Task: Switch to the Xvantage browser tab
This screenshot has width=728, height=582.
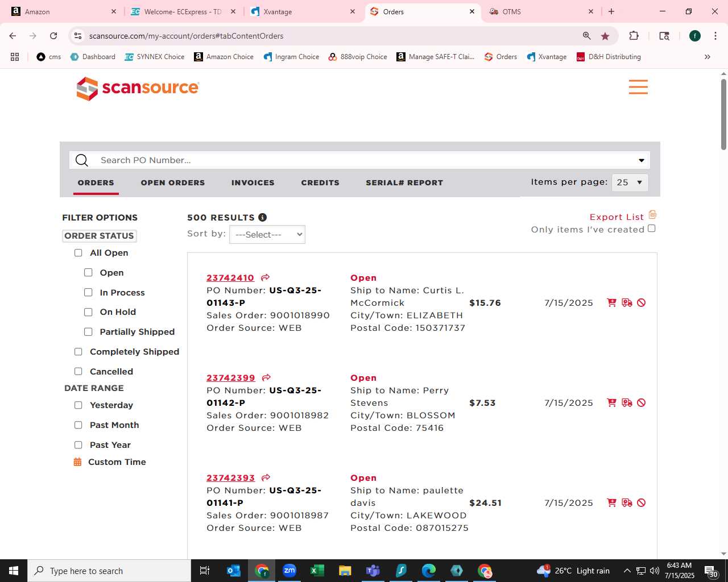Action: (x=303, y=11)
